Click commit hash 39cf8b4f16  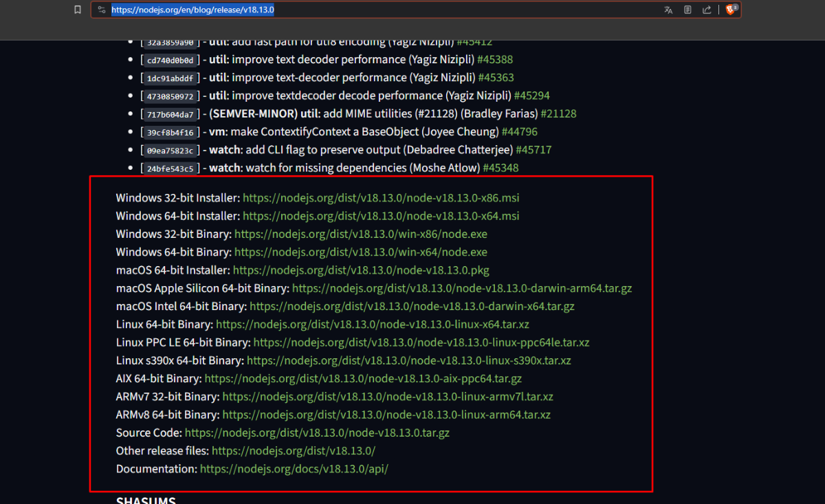170,131
